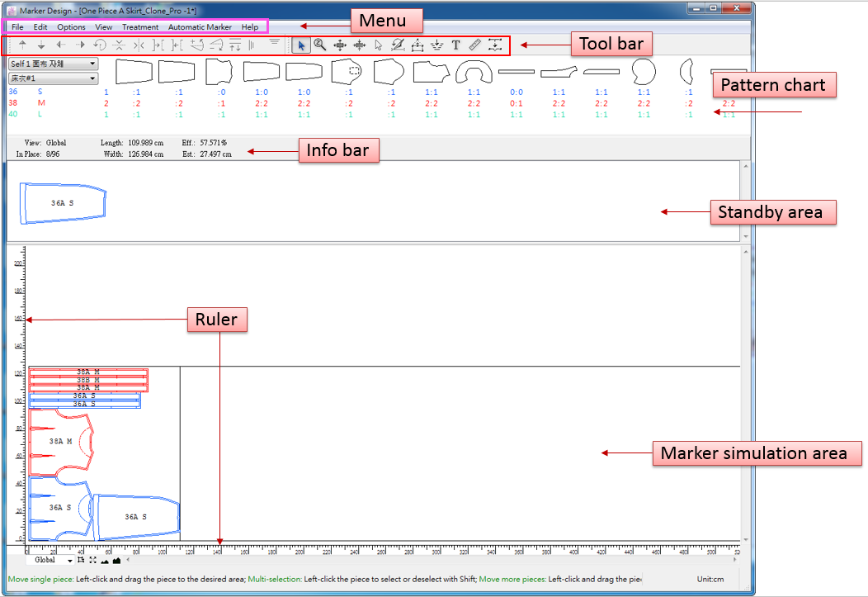Viewport: 868px width, 597px height.
Task: Open the Self 1 fabric dropdown
Action: (x=53, y=64)
